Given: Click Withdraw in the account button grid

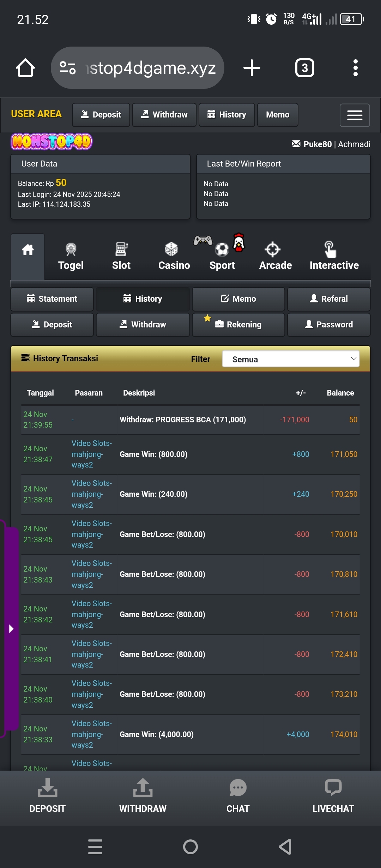Looking at the screenshot, I should click(x=143, y=325).
